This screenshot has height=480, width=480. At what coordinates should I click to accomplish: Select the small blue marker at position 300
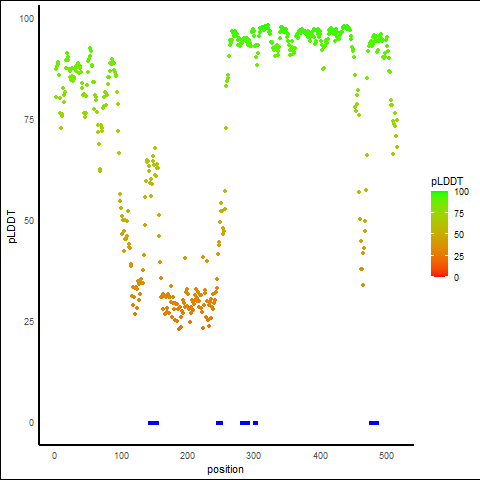(x=255, y=423)
